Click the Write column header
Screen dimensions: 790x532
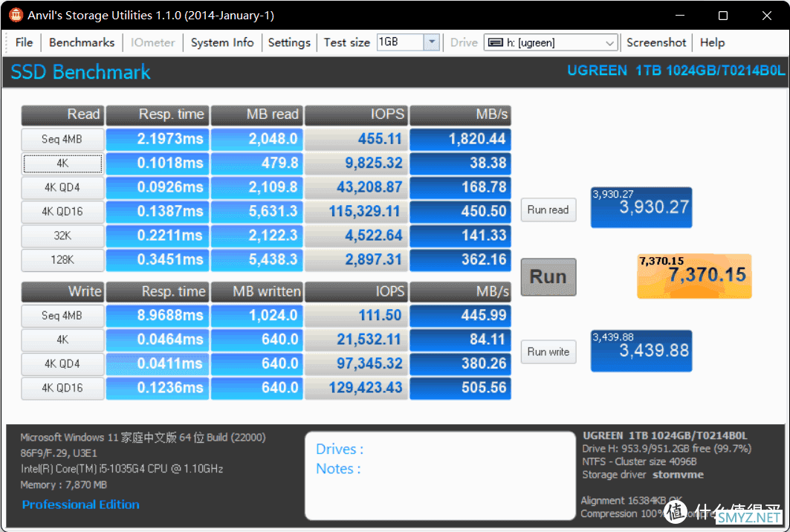[62, 292]
